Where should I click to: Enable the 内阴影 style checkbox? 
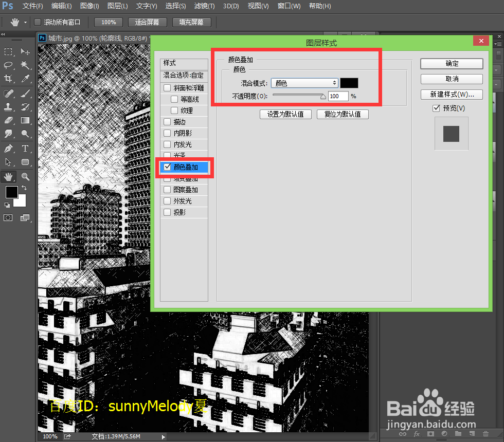[x=167, y=133]
